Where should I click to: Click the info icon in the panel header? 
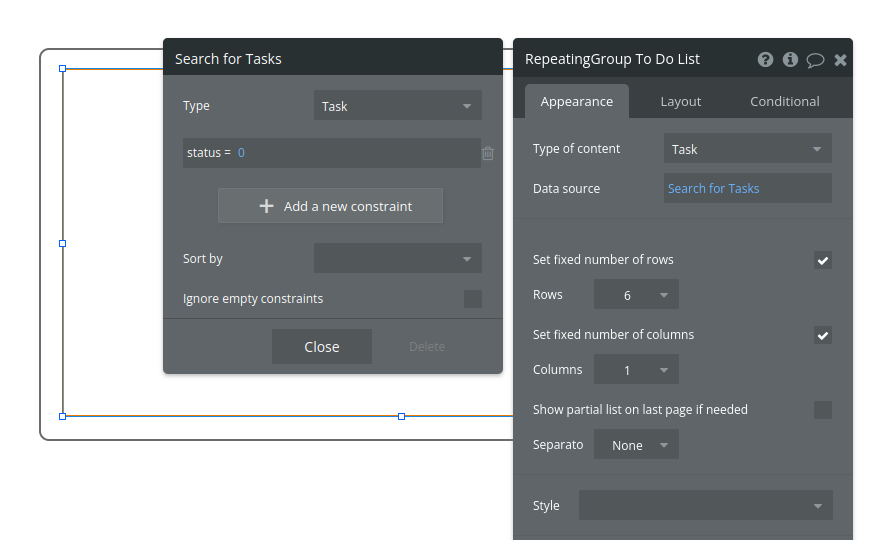tap(790, 59)
